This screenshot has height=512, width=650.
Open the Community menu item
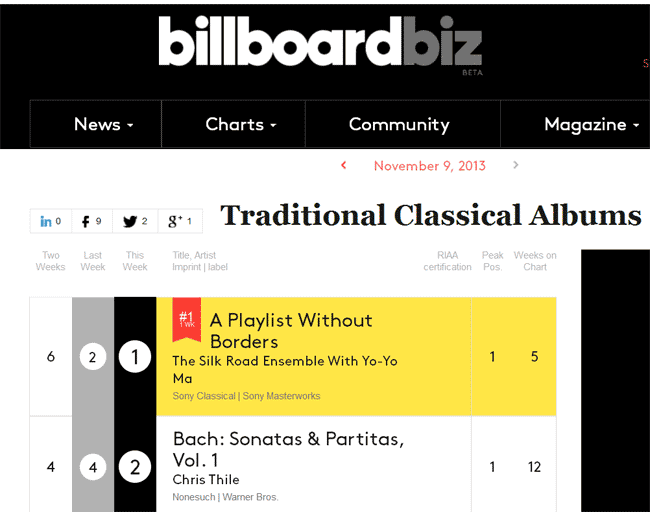(399, 124)
